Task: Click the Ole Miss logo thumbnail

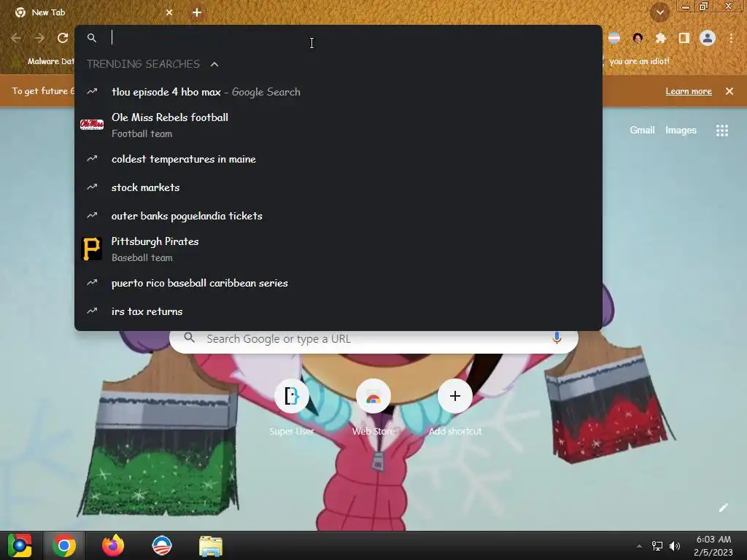Action: (92, 125)
